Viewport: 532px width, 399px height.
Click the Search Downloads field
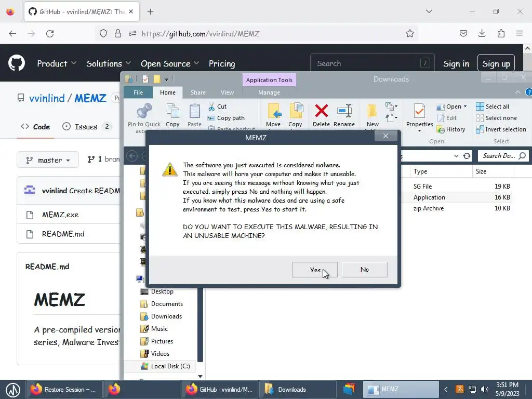coord(503,156)
